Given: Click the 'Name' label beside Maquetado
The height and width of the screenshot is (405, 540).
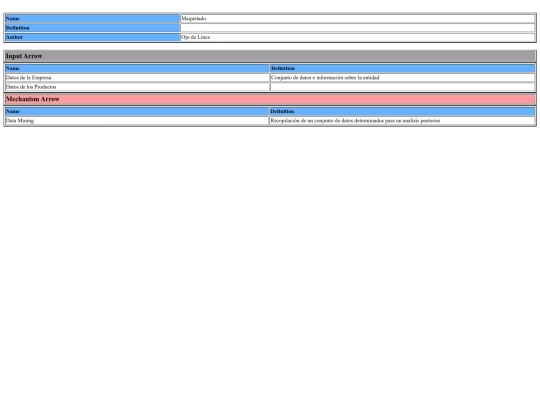Looking at the screenshot, I should (x=93, y=19).
